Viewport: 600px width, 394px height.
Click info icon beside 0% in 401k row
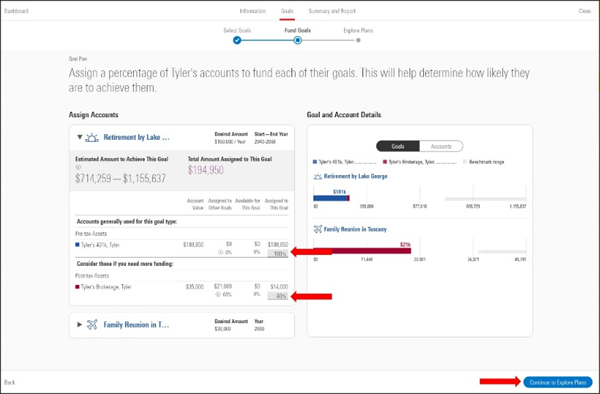tap(220, 252)
